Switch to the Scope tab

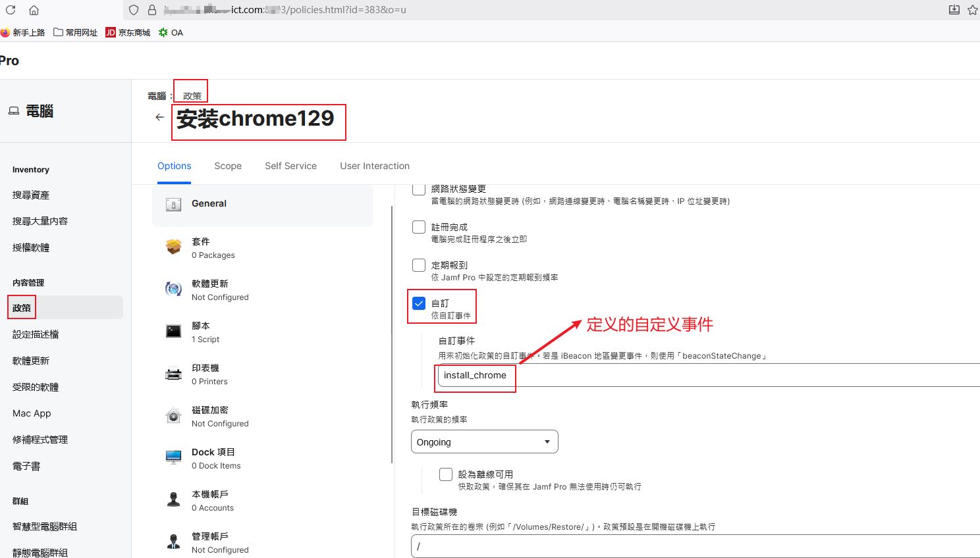[228, 166]
